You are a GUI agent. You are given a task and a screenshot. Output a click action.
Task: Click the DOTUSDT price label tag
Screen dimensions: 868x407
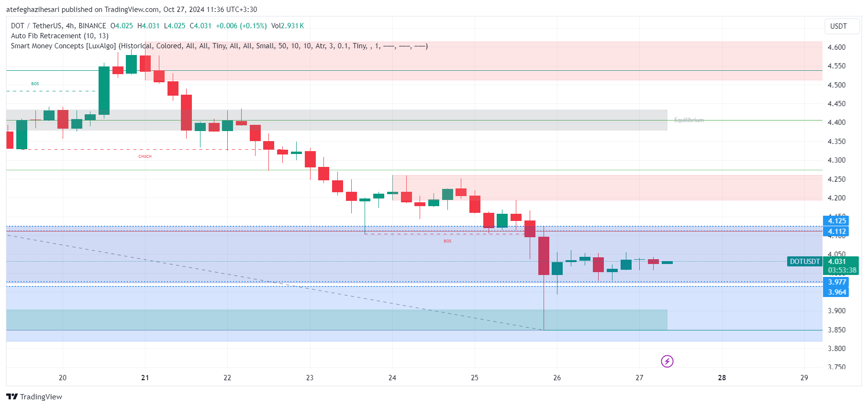coord(805,262)
